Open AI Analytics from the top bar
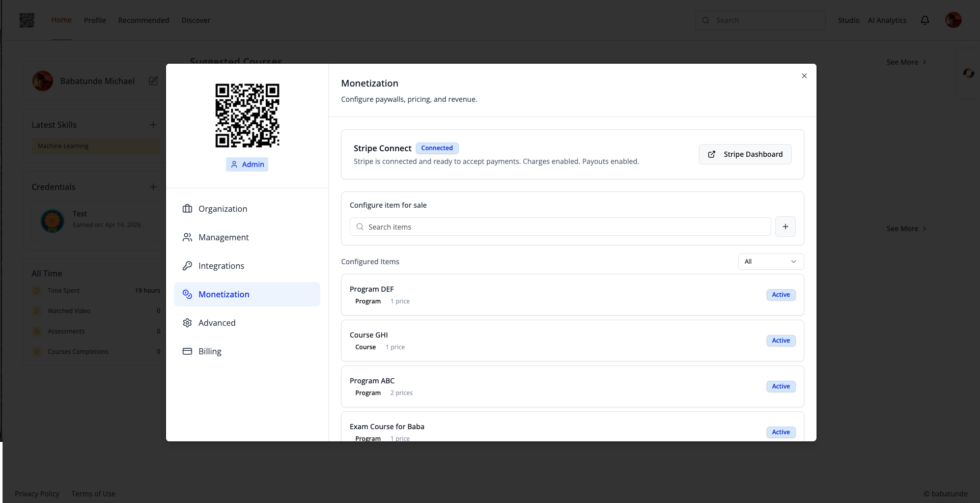The width and height of the screenshot is (980, 503). pyautogui.click(x=887, y=20)
